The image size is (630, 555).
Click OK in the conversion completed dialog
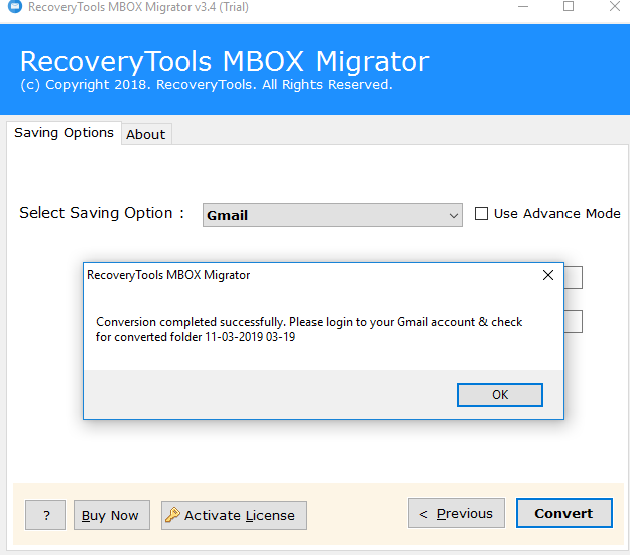pos(499,395)
